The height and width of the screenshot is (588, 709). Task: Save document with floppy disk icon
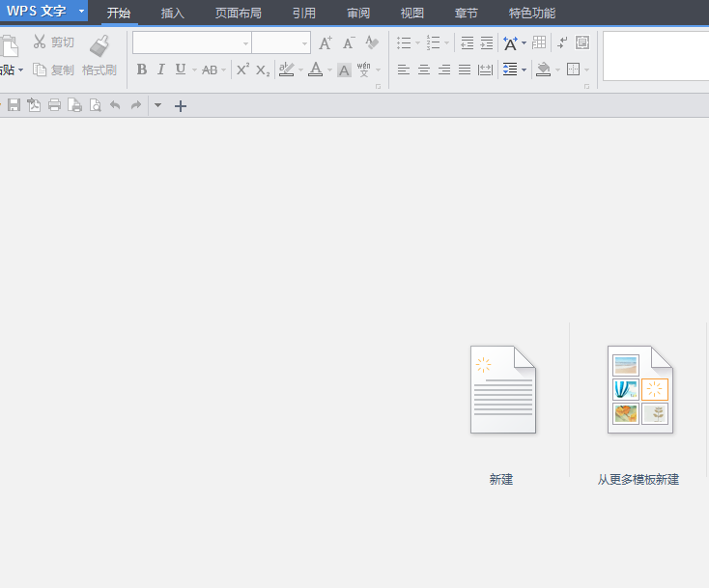point(14,105)
